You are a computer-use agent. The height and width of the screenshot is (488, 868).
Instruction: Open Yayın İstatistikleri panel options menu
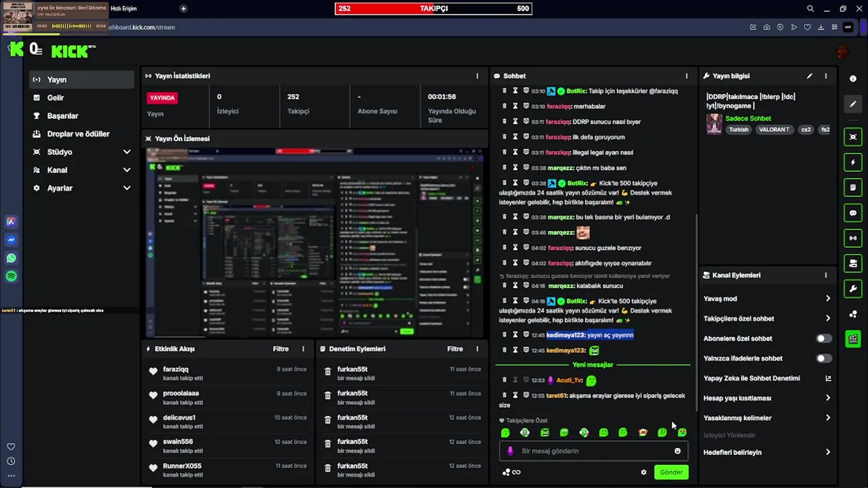[477, 76]
